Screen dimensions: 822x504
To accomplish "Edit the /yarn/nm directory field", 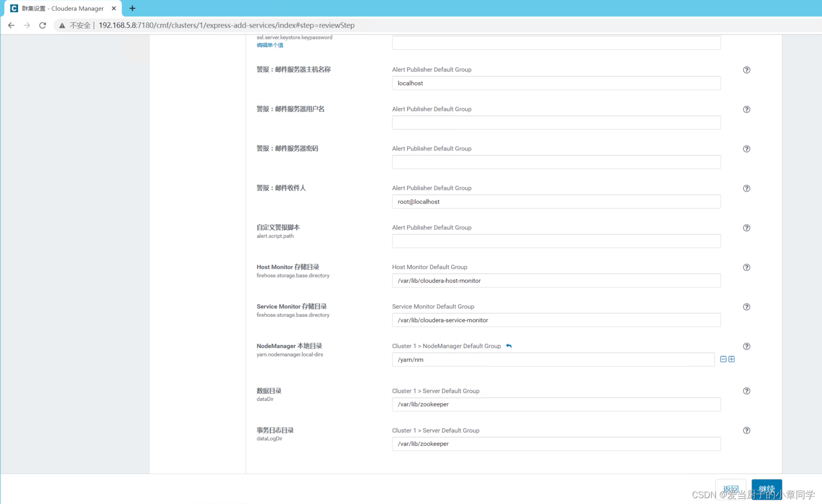I will tap(553, 359).
